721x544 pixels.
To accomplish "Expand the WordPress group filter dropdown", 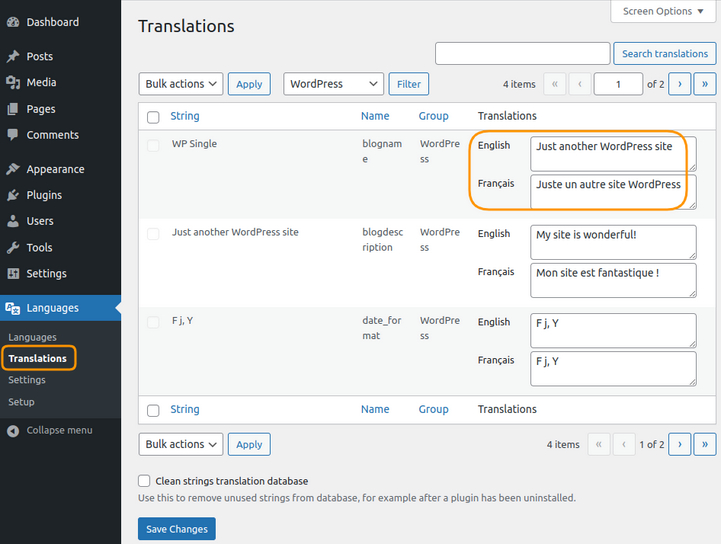I will 333,84.
